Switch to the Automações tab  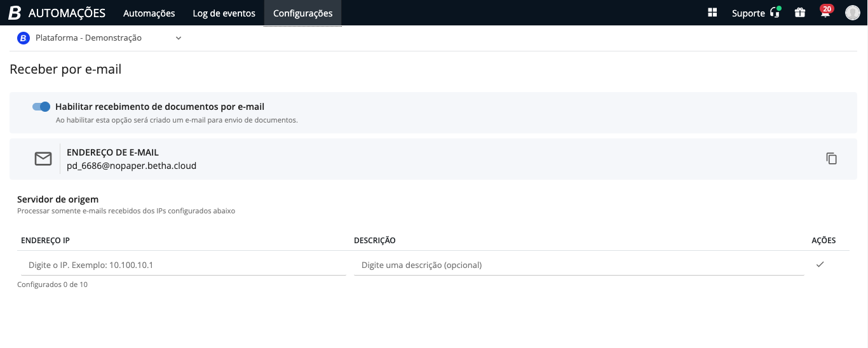pyautogui.click(x=149, y=13)
